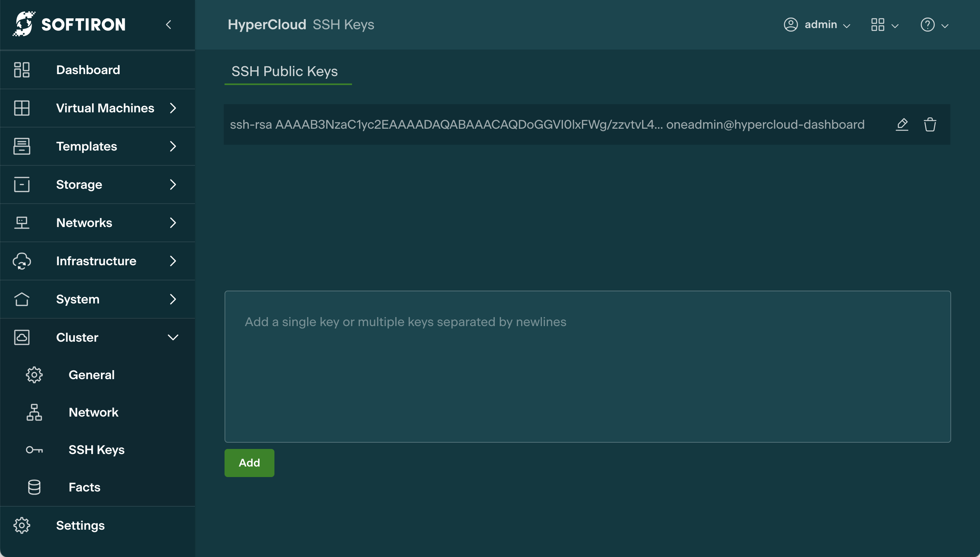Collapse the sidebar with the left arrow

coord(169,25)
